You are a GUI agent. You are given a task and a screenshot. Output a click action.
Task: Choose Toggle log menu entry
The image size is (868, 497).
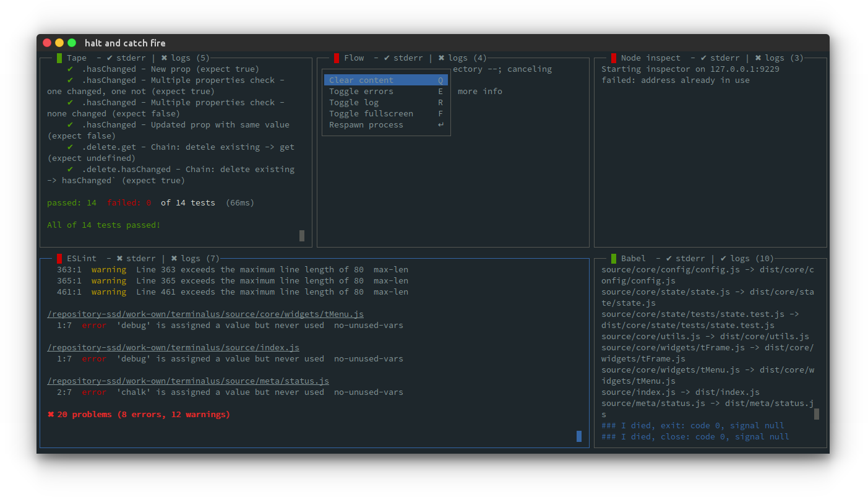pyautogui.click(x=386, y=102)
